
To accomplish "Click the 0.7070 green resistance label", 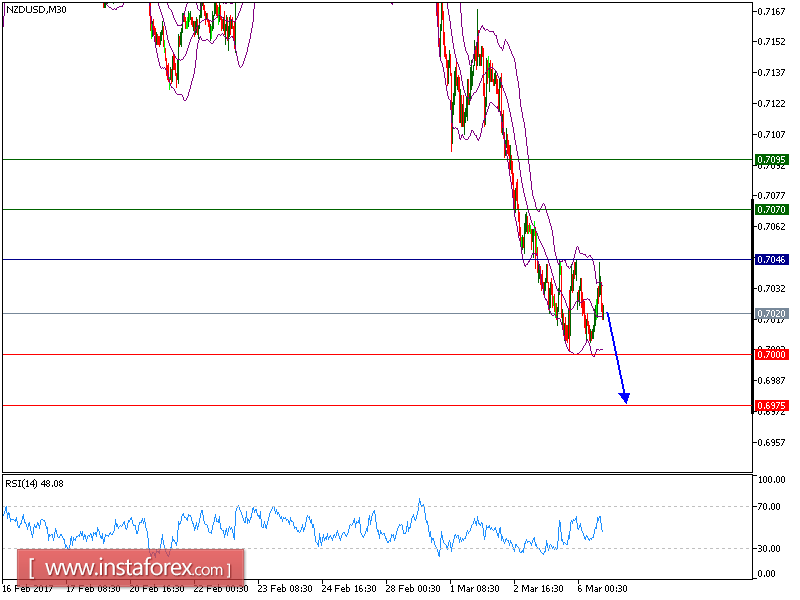I will [767, 211].
